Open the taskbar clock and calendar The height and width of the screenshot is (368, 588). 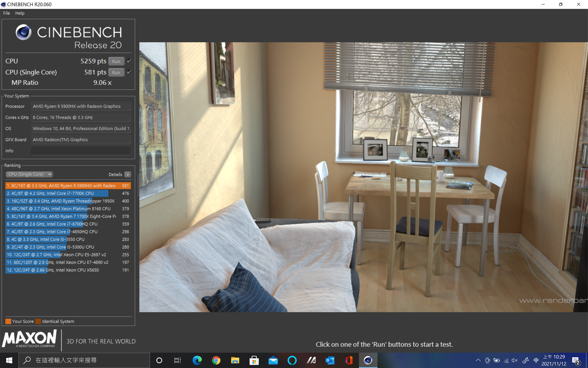click(x=554, y=360)
